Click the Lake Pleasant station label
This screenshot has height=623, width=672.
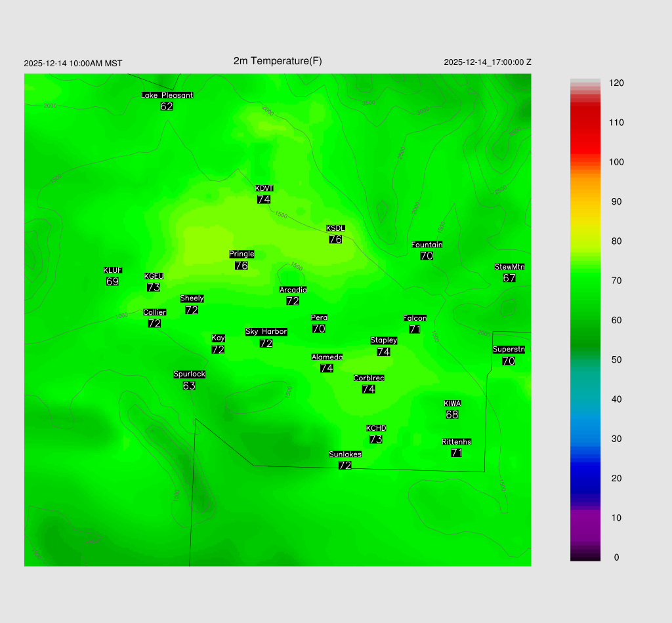tap(167, 95)
